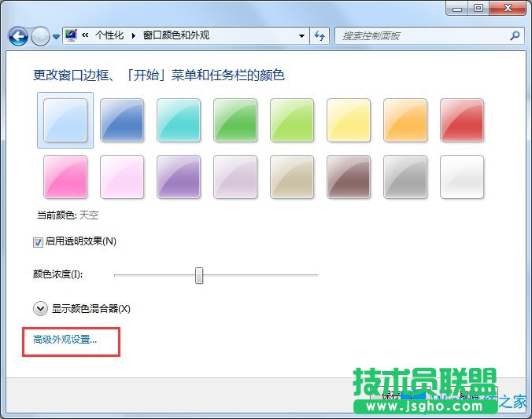Close the window with the red X
The height and width of the screenshot is (419, 532).
tap(508, 8)
